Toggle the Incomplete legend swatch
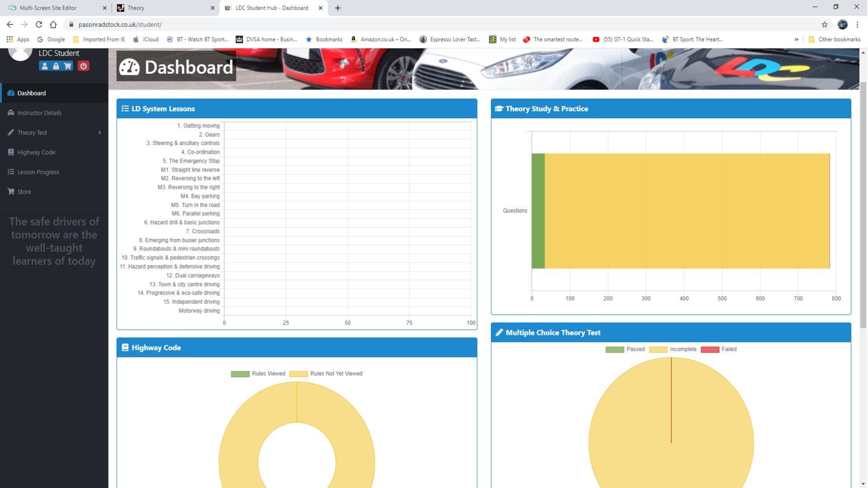The height and width of the screenshot is (488, 868). click(658, 349)
